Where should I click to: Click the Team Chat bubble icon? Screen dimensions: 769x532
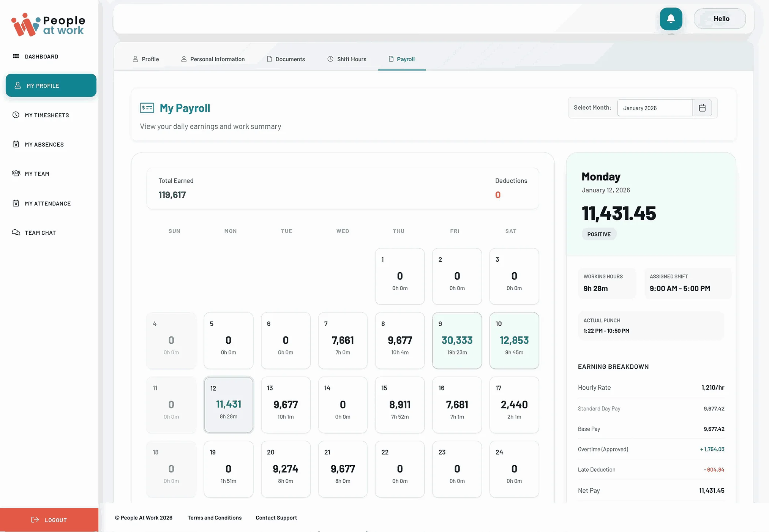pos(16,232)
